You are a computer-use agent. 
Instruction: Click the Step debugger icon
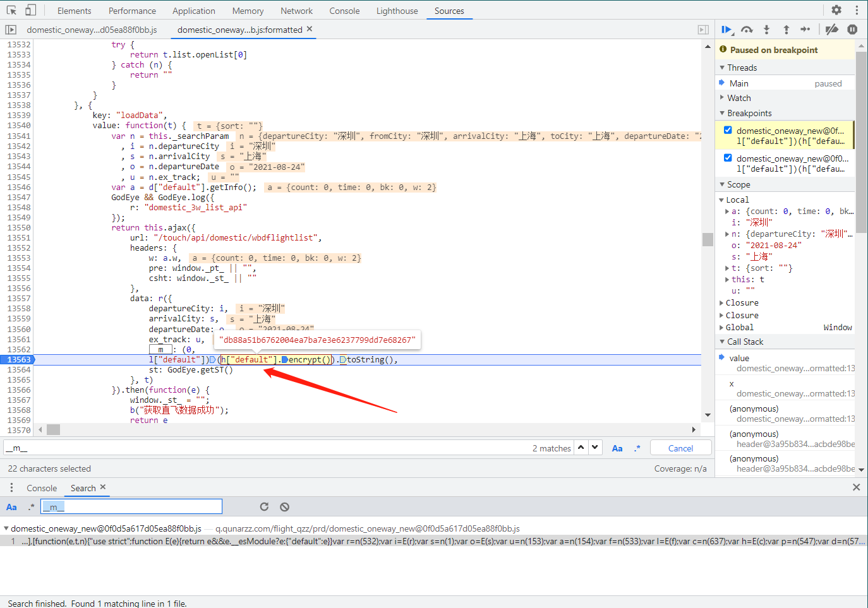tap(805, 30)
